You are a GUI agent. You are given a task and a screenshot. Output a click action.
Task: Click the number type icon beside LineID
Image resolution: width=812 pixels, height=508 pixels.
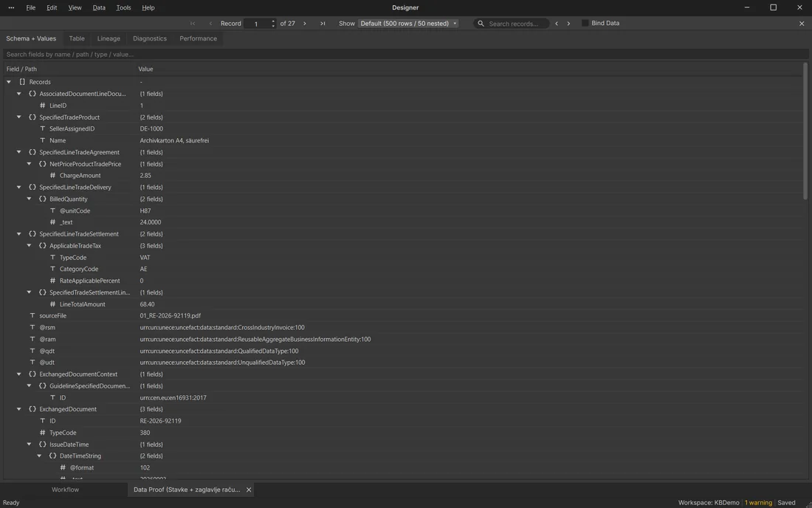tap(43, 105)
